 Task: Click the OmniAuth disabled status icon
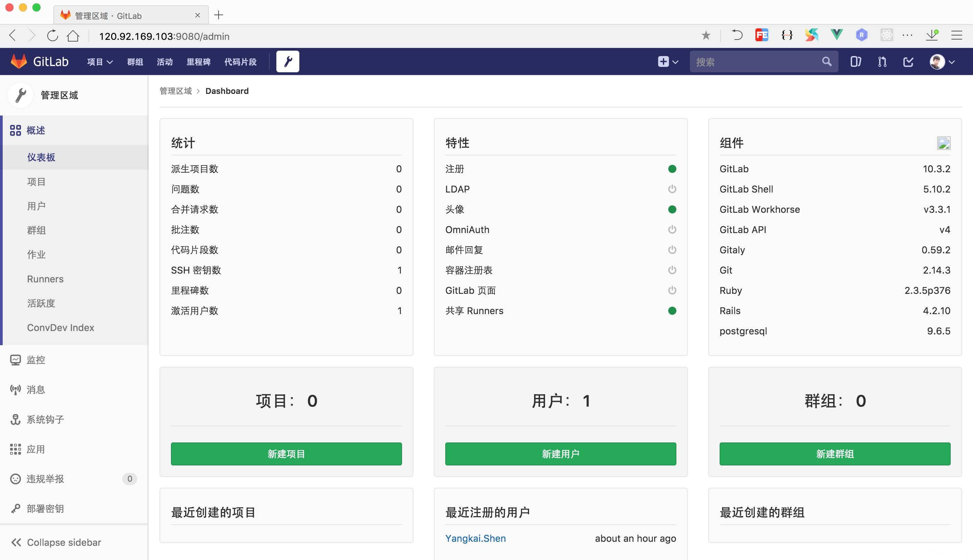point(672,230)
